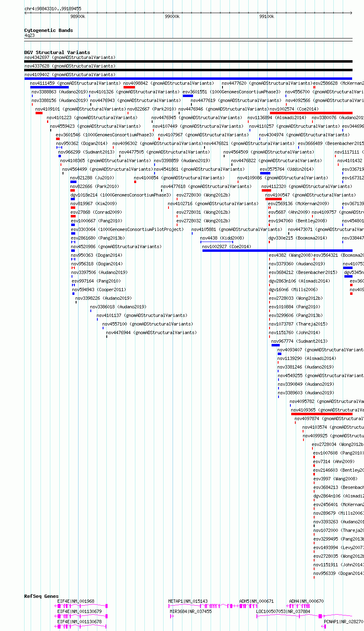The image size is (364, 631).
Task: Click the Cytogenetic Bands track title
Action: (x=48, y=30)
